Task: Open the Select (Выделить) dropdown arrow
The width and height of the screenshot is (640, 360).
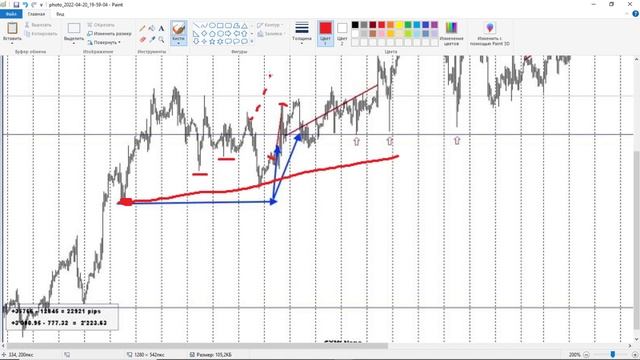Action: point(74,43)
